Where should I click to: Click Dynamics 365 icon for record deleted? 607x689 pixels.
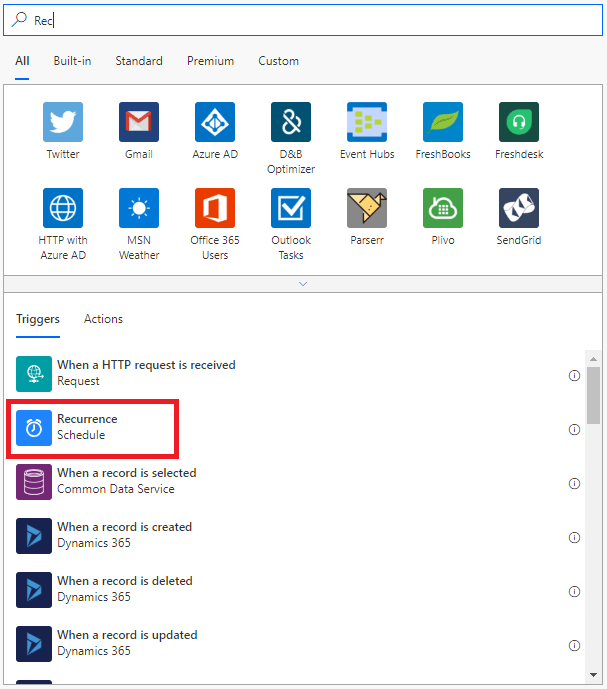(x=34, y=590)
